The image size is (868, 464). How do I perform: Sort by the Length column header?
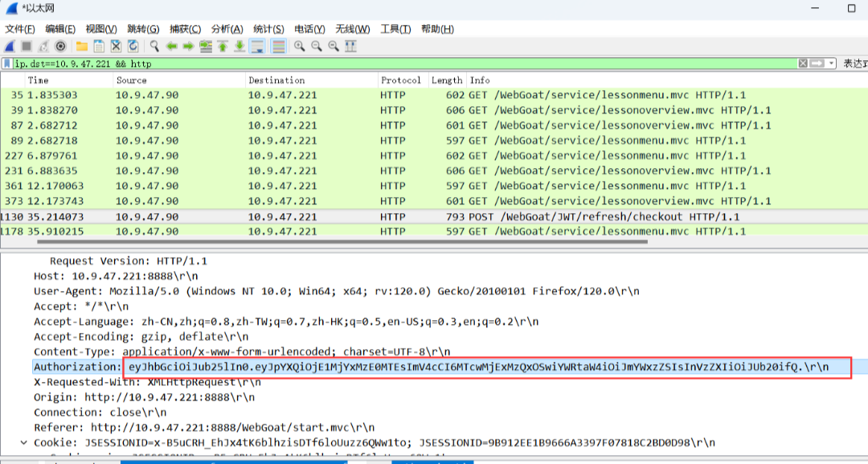point(447,80)
